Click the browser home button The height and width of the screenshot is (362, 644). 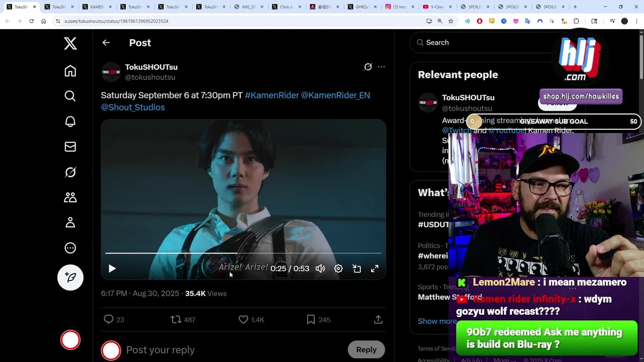point(43,21)
